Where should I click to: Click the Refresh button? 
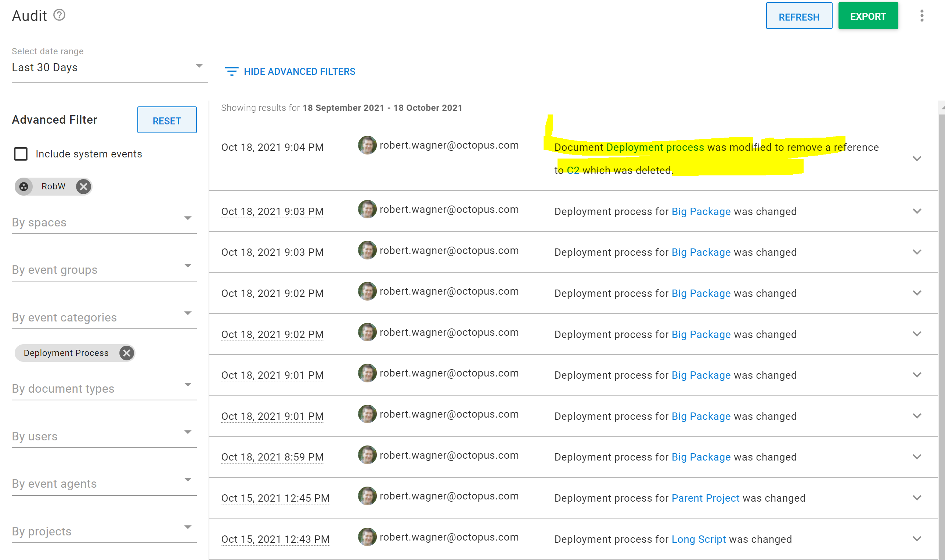point(799,16)
